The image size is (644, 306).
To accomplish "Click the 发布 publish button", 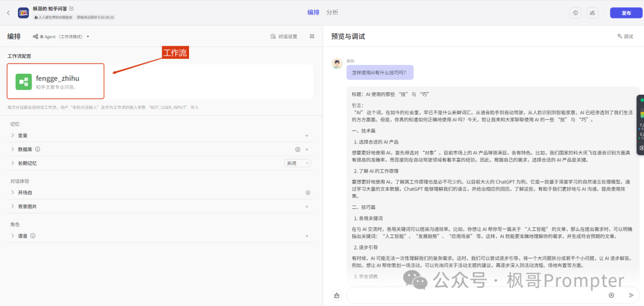I will click(x=626, y=13).
